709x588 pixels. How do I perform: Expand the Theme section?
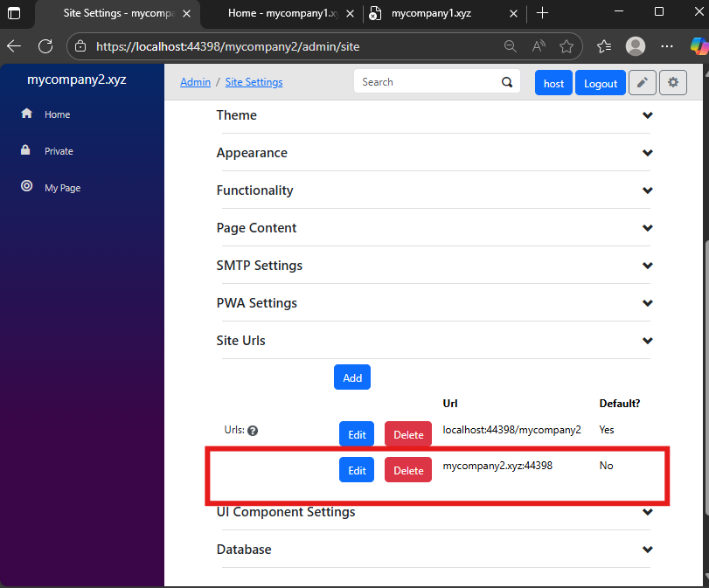tap(647, 115)
